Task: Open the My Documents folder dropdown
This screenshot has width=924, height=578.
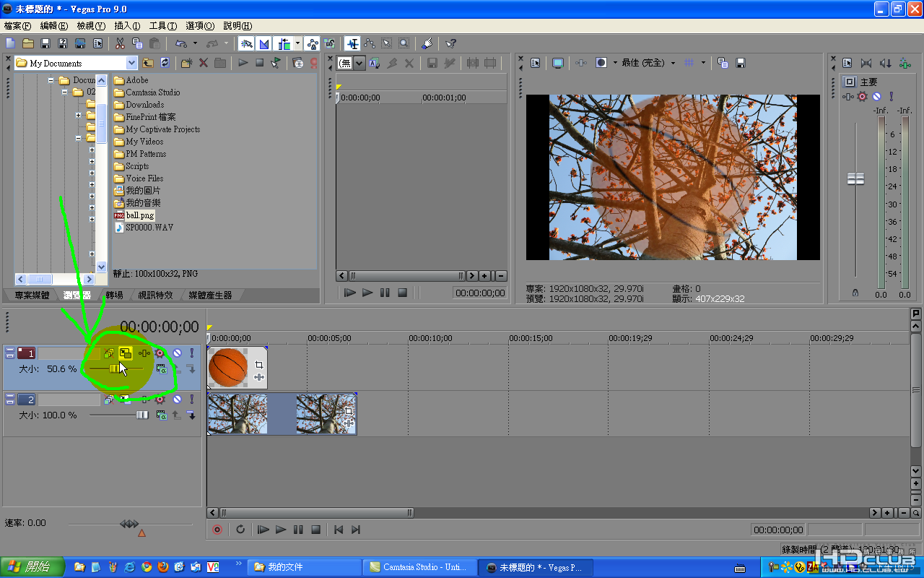Action: pyautogui.click(x=131, y=63)
